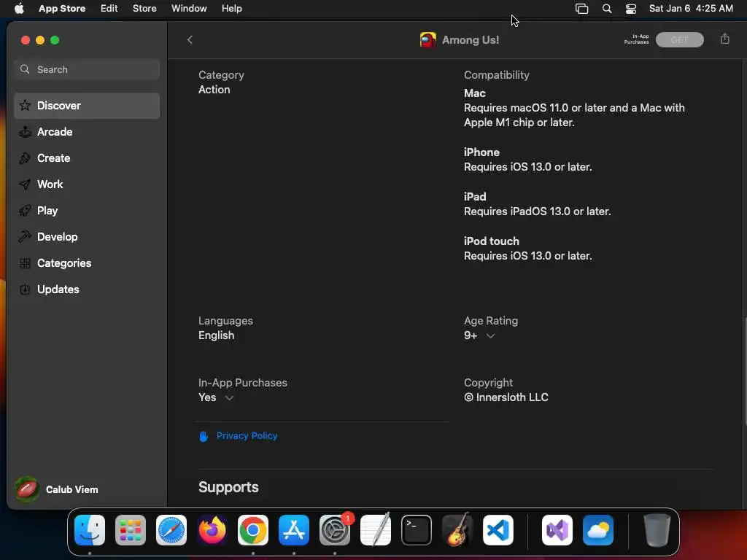Click the Categories grid icon

click(25, 262)
